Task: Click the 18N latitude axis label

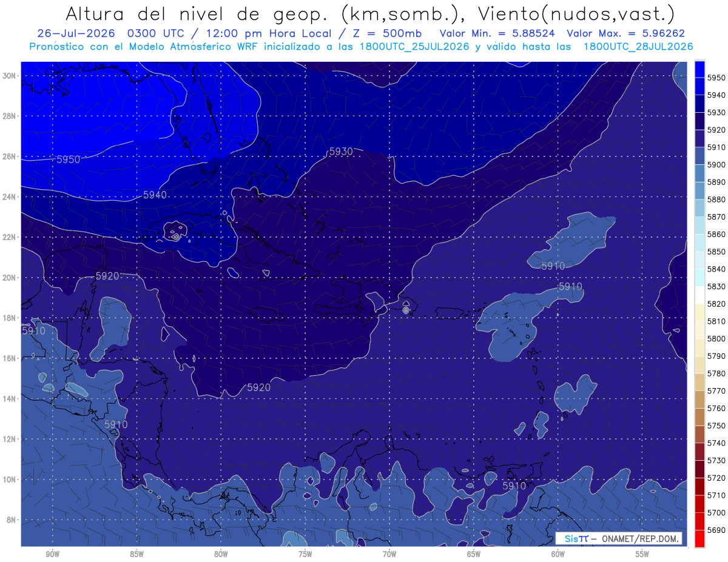Action: click(x=10, y=318)
